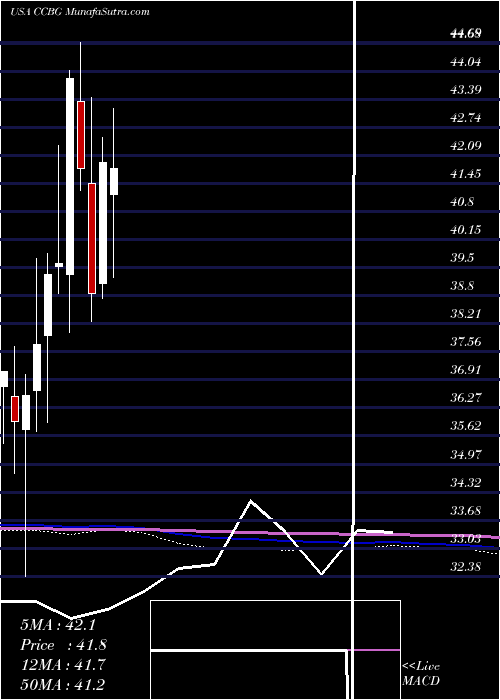Image resolution: width=500 pixels, height=700 pixels.
Task: Click the 38.21 price axis label
Action: click(466, 314)
